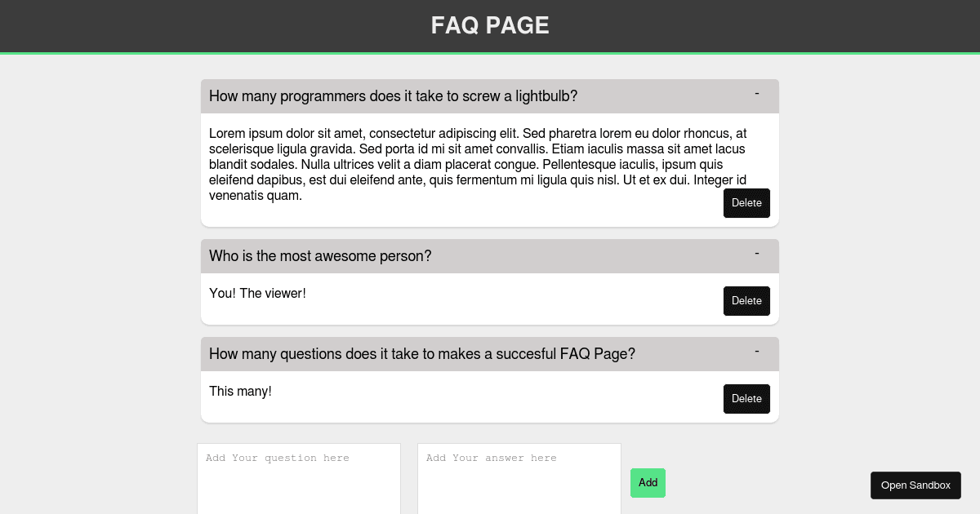Viewport: 980px width, 514px height.
Task: Select the 'Add Your question here' placeholder text
Action: [x=278, y=459]
